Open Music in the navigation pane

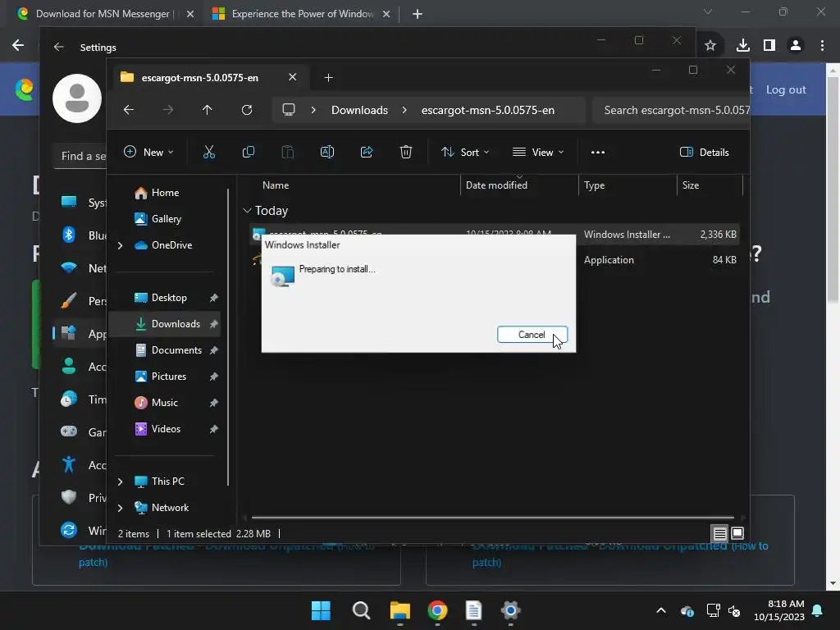click(164, 402)
